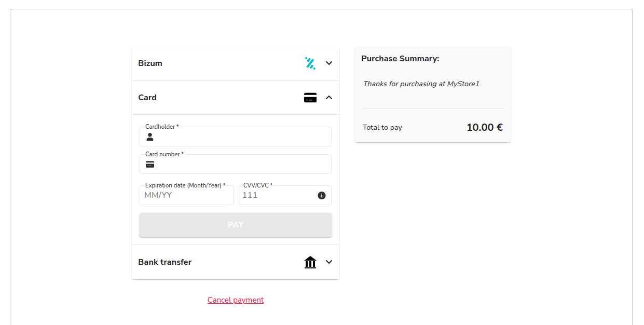This screenshot has height=325, width=644.
Task: Click the card icon in Card number field
Action: (150, 164)
